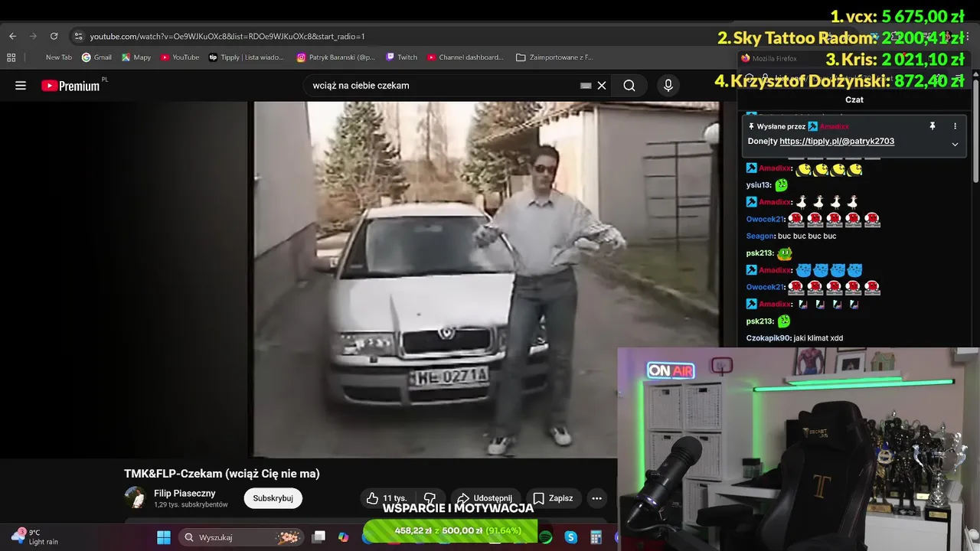Open the on-screen keyboard icon in search
The height and width of the screenshot is (551, 980).
[x=586, y=86]
